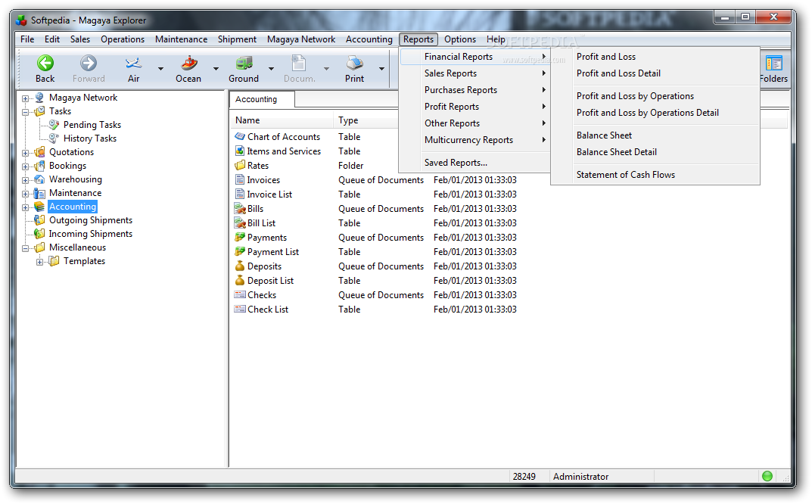812x504 pixels.
Task: Expand the Bookings tree node
Action: pyautogui.click(x=26, y=166)
